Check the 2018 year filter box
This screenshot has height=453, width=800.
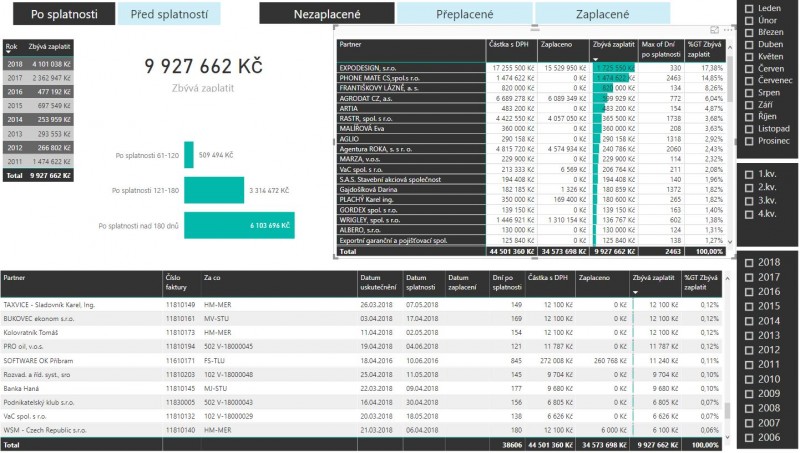[750, 262]
